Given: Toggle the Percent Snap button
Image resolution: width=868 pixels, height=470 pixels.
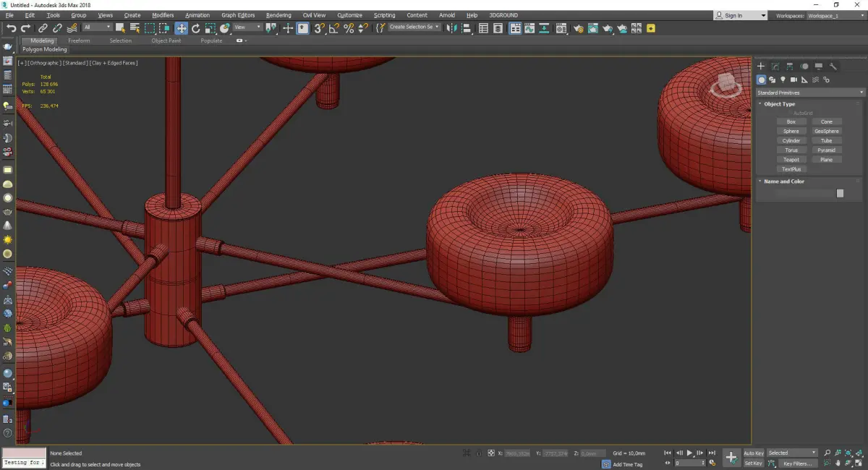Looking at the screenshot, I should click(349, 28).
